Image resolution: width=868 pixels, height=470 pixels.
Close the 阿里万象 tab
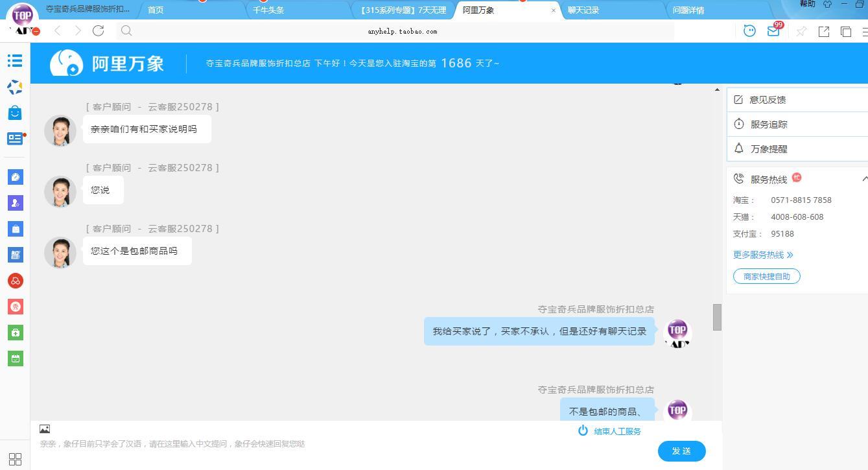pyautogui.click(x=553, y=10)
